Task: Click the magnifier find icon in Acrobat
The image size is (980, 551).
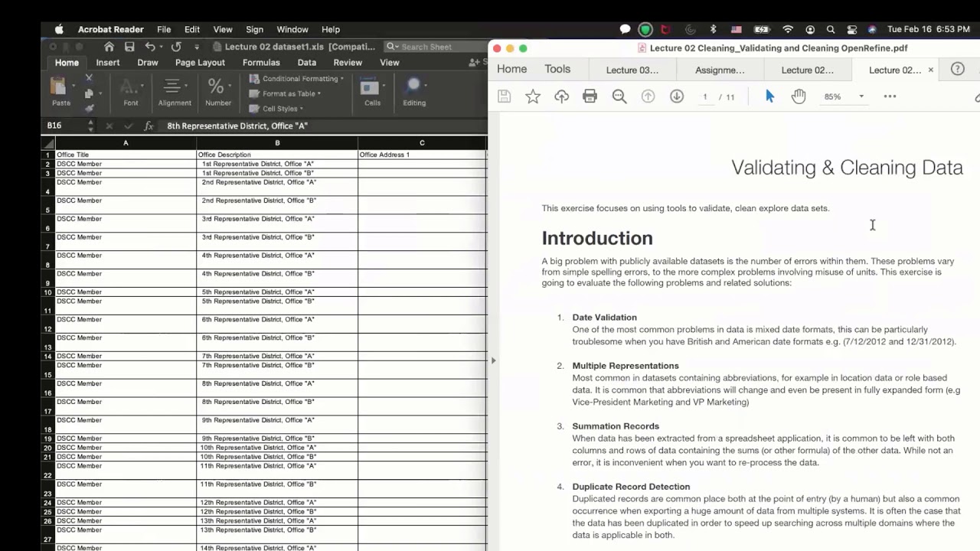Action: pos(619,96)
